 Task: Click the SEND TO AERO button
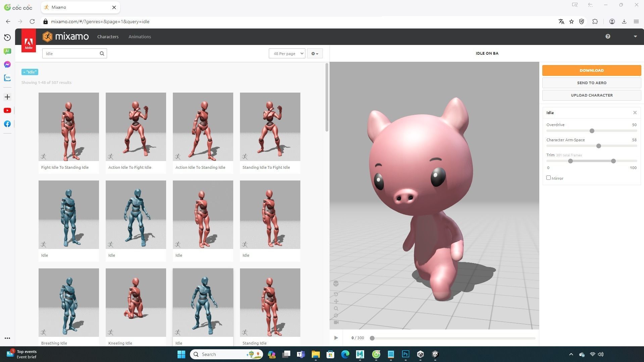pyautogui.click(x=592, y=83)
